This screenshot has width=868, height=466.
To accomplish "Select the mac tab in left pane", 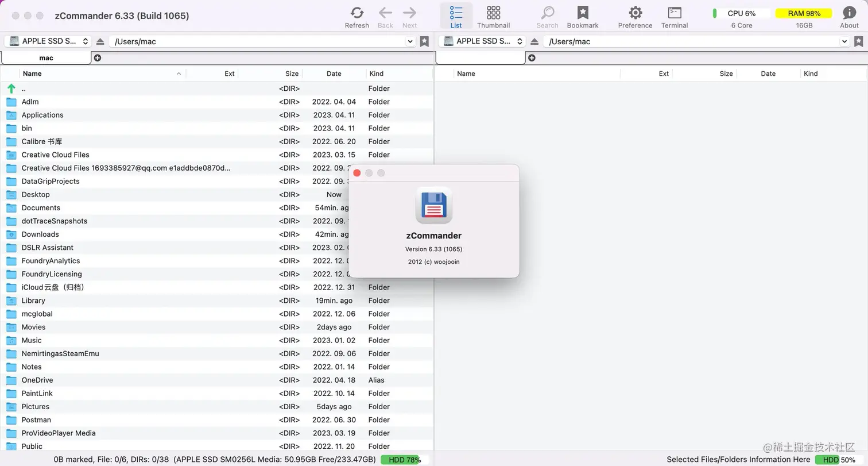I will tap(46, 58).
